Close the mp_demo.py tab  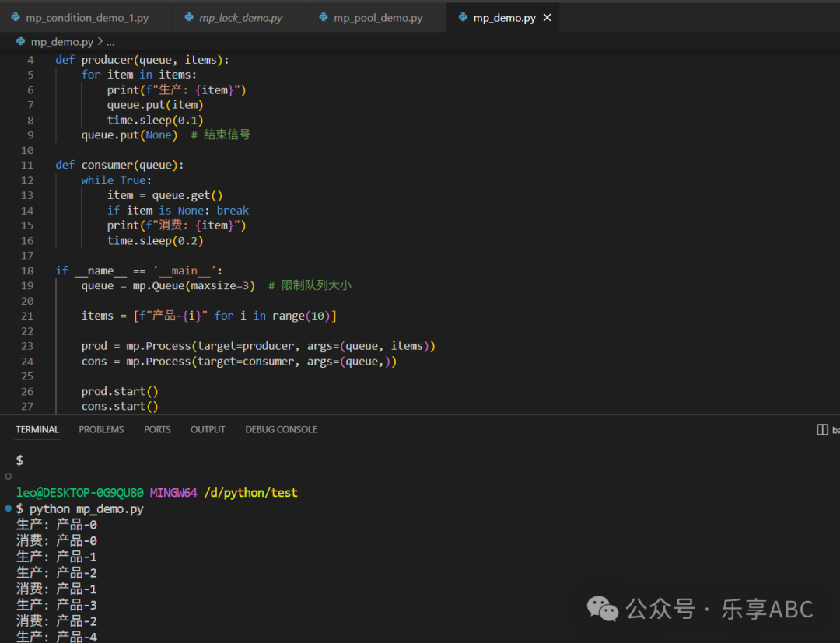tap(547, 18)
